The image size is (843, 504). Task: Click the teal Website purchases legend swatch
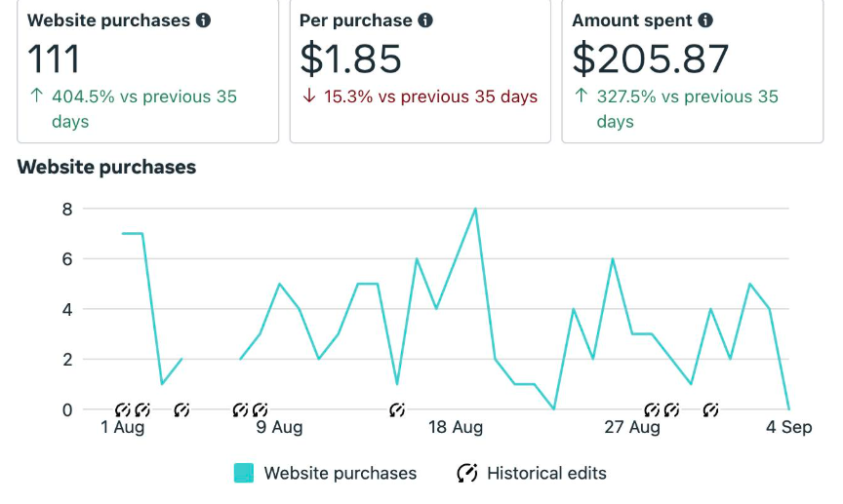(244, 474)
